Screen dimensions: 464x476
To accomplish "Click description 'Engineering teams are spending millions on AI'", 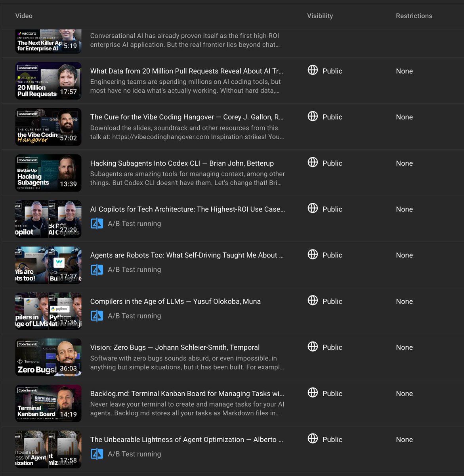I will [185, 86].
